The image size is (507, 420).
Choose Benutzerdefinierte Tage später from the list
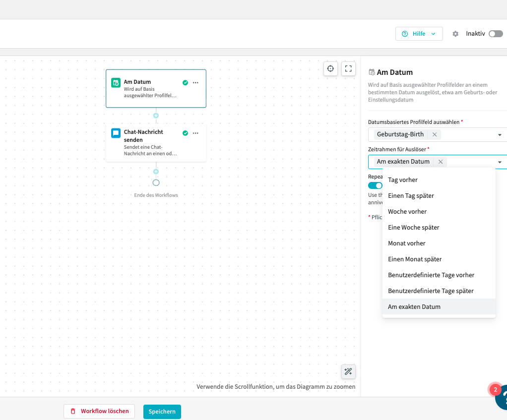coord(431,291)
